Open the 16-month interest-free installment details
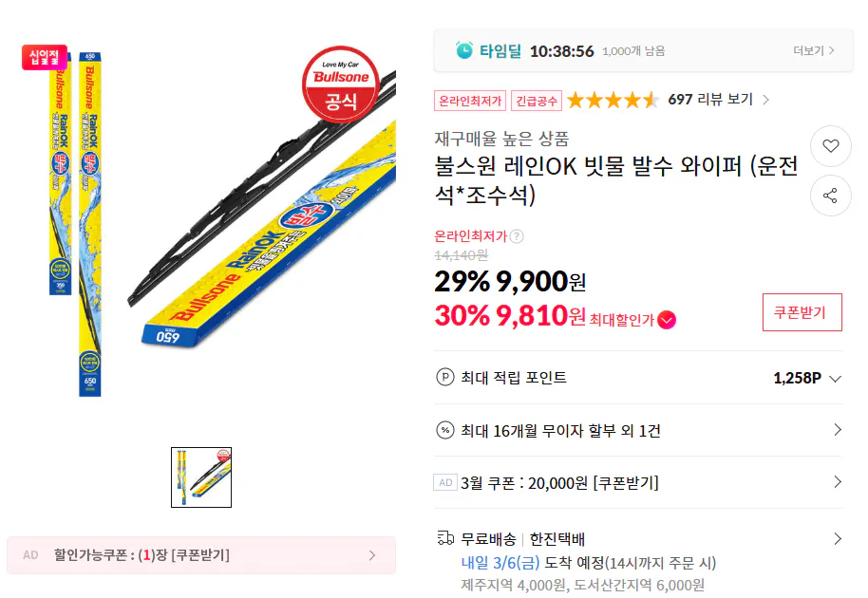This screenshot has height=598, width=868. [837, 430]
